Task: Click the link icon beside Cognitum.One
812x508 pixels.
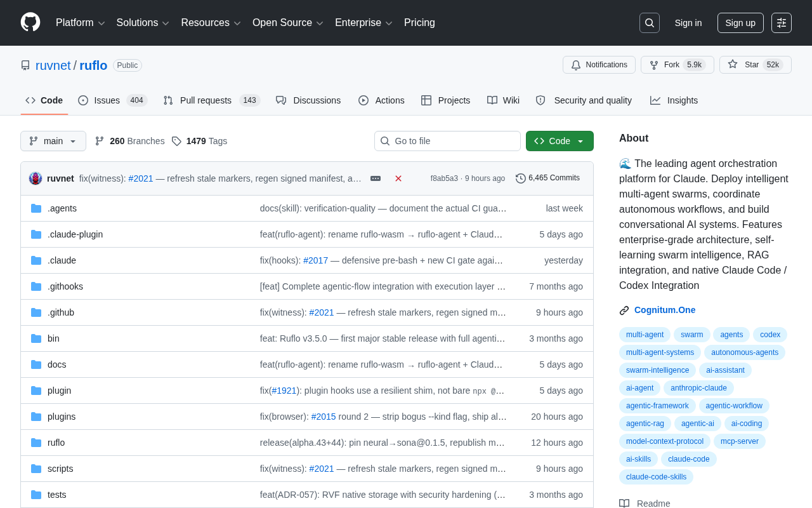Action: [624, 311]
